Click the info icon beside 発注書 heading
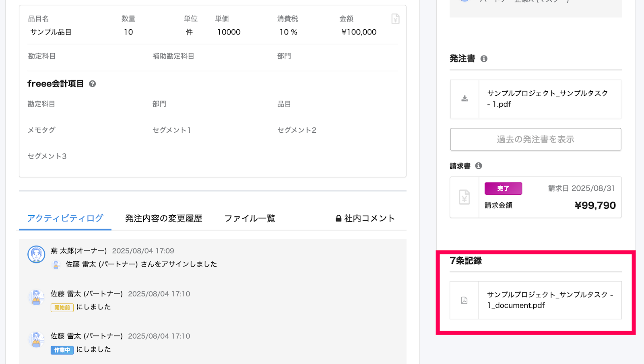The image size is (644, 364). coord(484,59)
